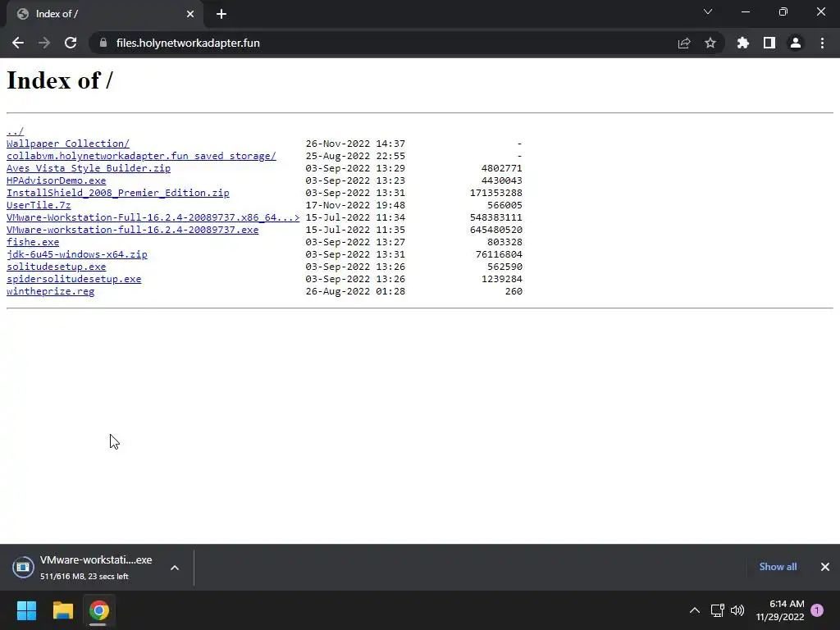Open volume control tray icon
Image resolution: width=840 pixels, height=630 pixels.
pyautogui.click(x=737, y=610)
